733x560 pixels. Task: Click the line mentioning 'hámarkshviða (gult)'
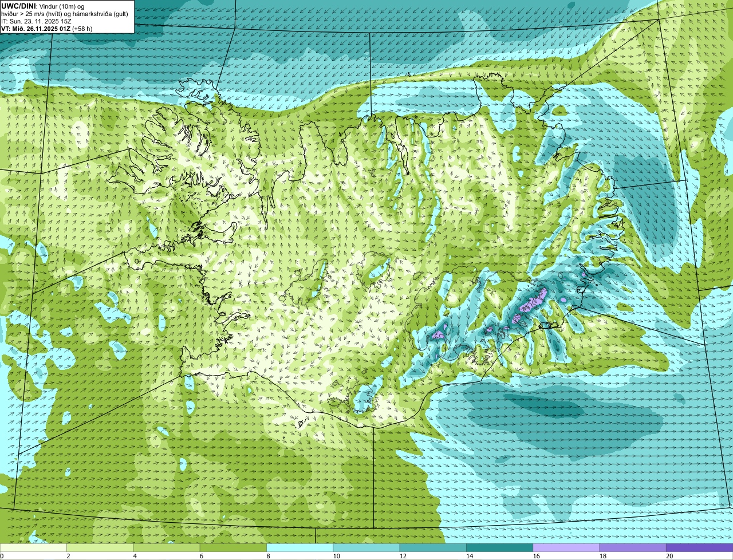click(65, 14)
